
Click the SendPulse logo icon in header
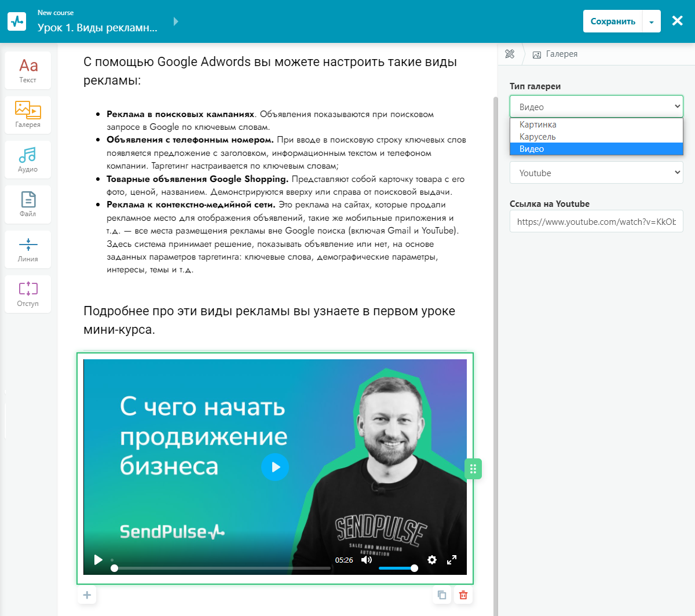(x=17, y=21)
